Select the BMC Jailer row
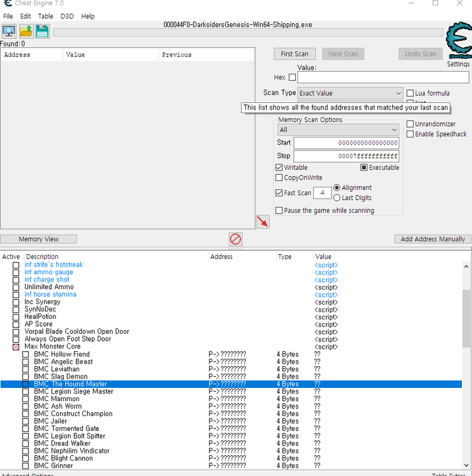The width and height of the screenshot is (472, 476). [x=231, y=421]
